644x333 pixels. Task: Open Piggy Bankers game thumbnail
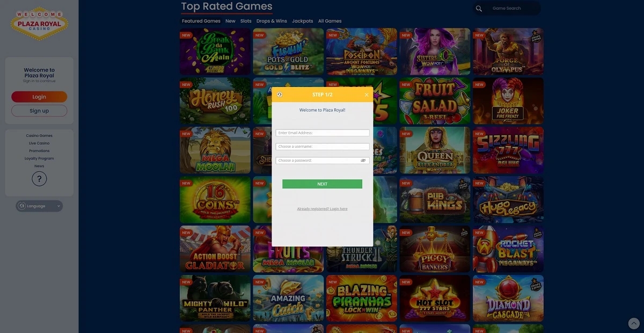435,249
